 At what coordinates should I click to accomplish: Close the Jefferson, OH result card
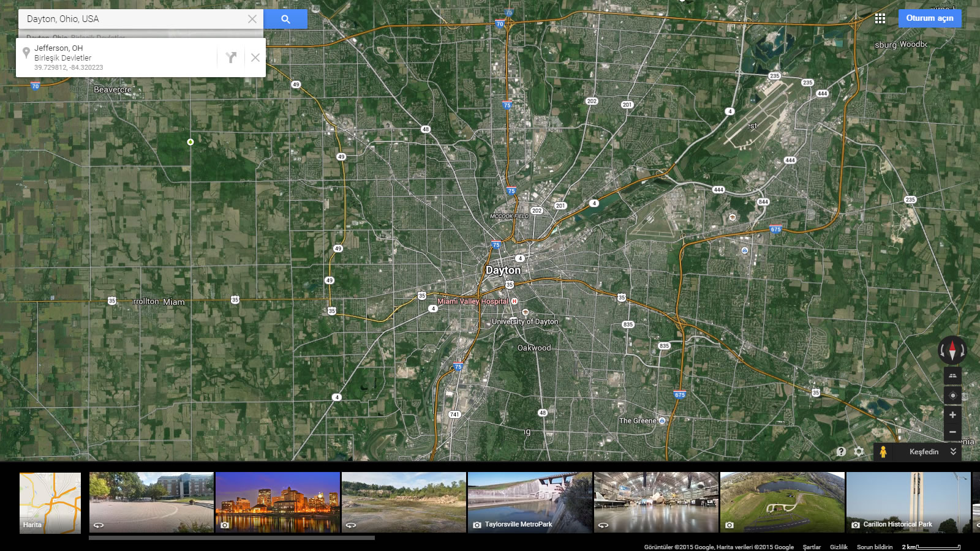[255, 58]
